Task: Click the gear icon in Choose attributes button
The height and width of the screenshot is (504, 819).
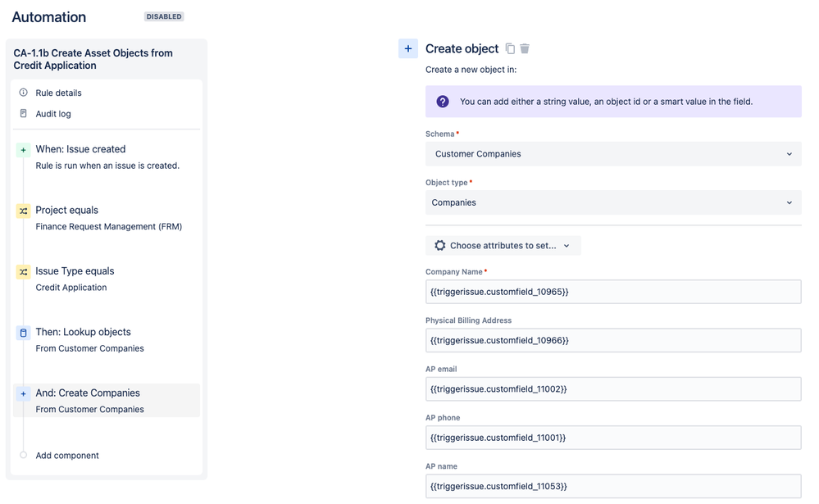Action: click(439, 246)
